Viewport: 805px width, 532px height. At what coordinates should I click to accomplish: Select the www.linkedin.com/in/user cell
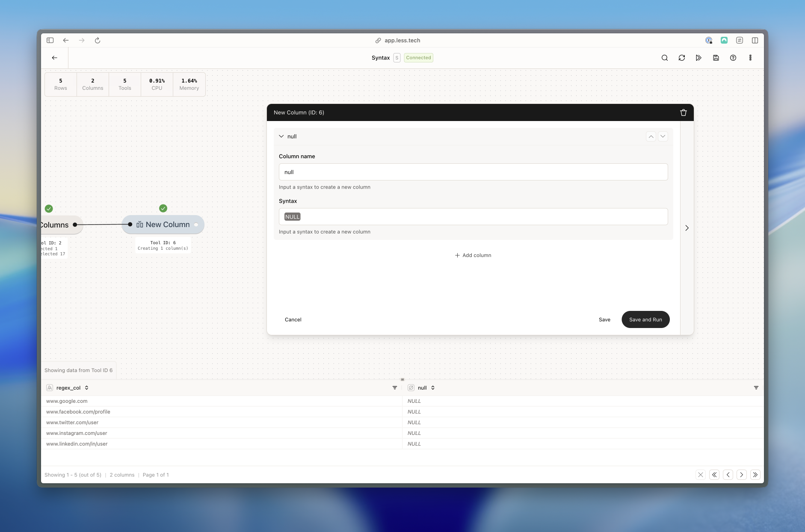pyautogui.click(x=222, y=444)
